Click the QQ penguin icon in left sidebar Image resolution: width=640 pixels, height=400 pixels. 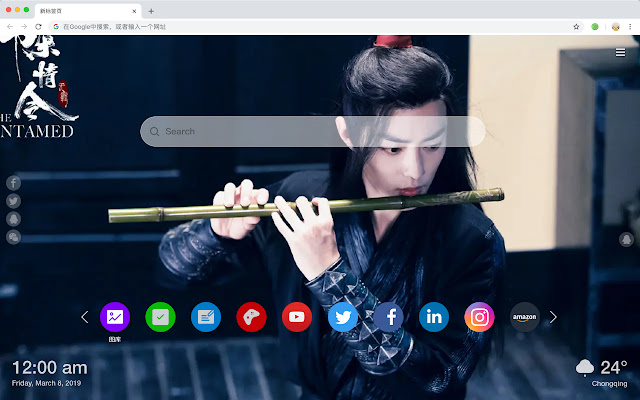pos(13,219)
